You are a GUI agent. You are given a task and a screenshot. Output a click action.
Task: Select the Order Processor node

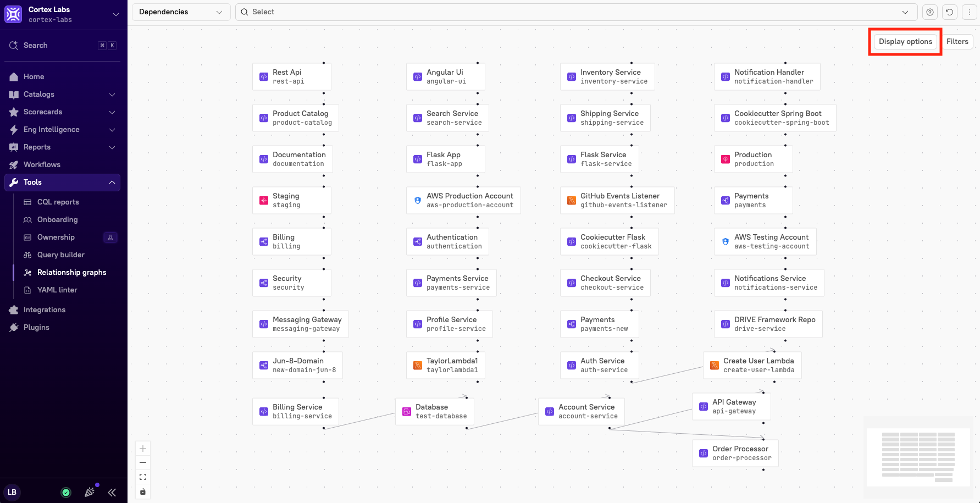point(735,453)
